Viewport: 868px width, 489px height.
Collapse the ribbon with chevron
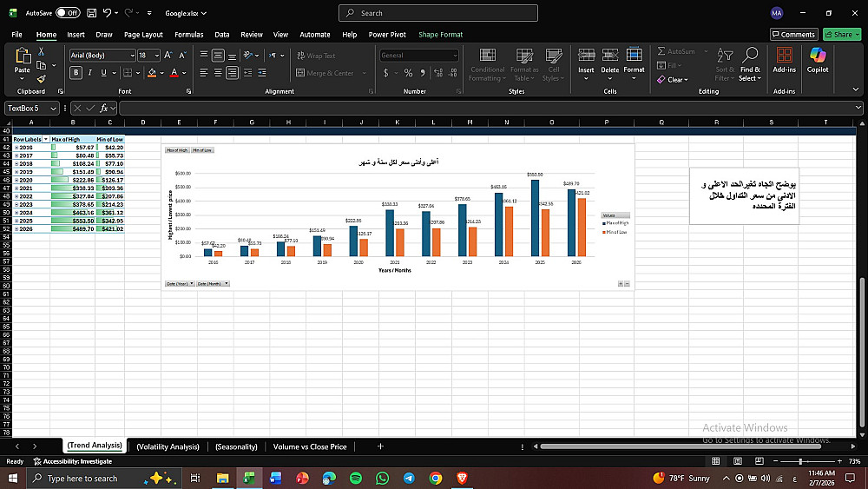(855, 89)
